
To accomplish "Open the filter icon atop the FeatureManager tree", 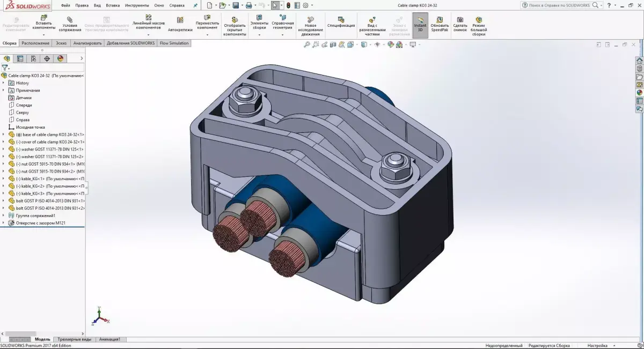I will [5, 68].
